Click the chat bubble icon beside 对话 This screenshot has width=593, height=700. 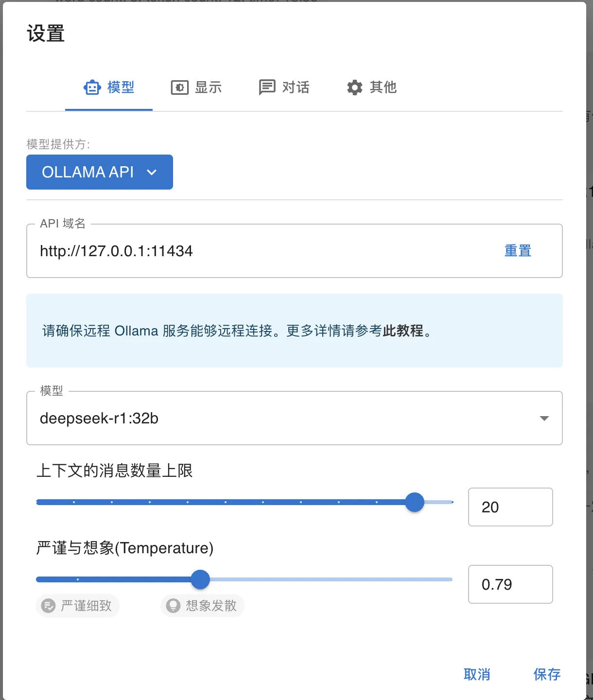coord(267,87)
